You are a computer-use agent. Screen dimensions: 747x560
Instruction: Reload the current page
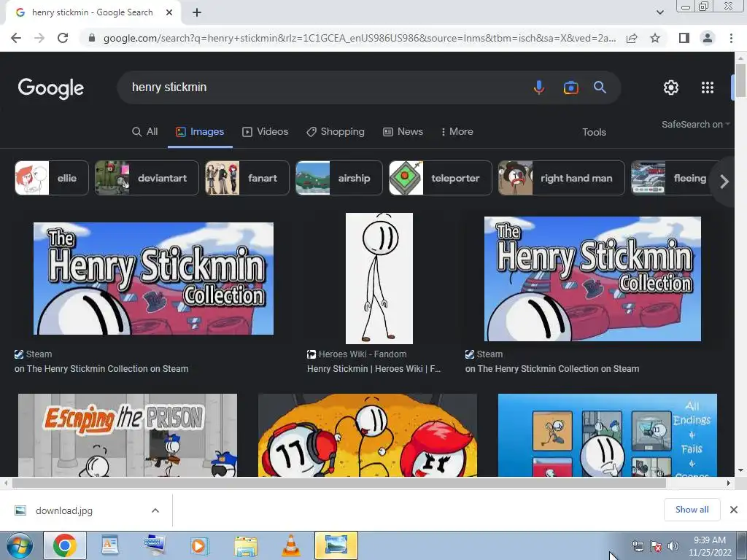[x=63, y=38]
